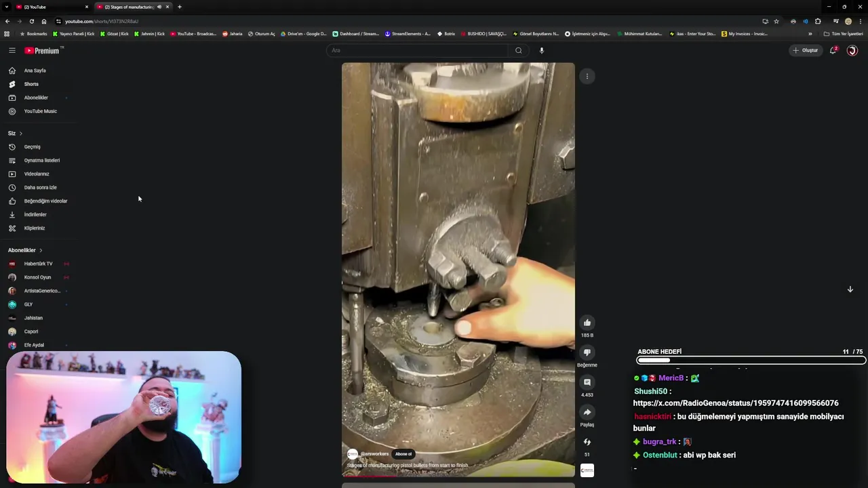Dislike the Short with thumbs down
The image size is (868, 488).
click(587, 352)
